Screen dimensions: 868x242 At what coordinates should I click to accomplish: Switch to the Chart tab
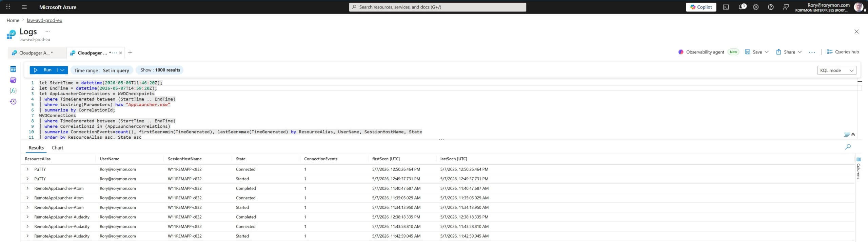coord(57,148)
